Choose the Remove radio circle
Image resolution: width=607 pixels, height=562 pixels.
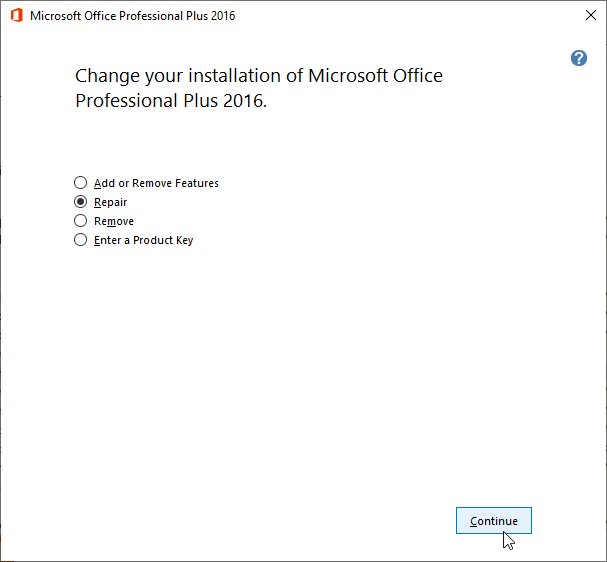click(x=81, y=221)
